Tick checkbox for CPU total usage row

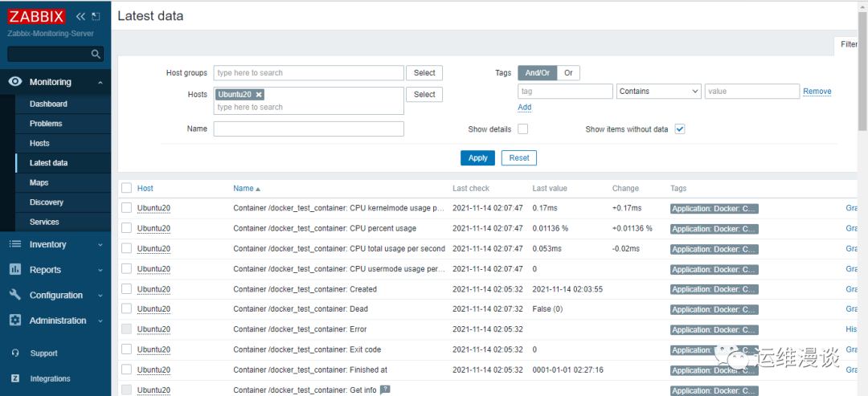coord(127,248)
